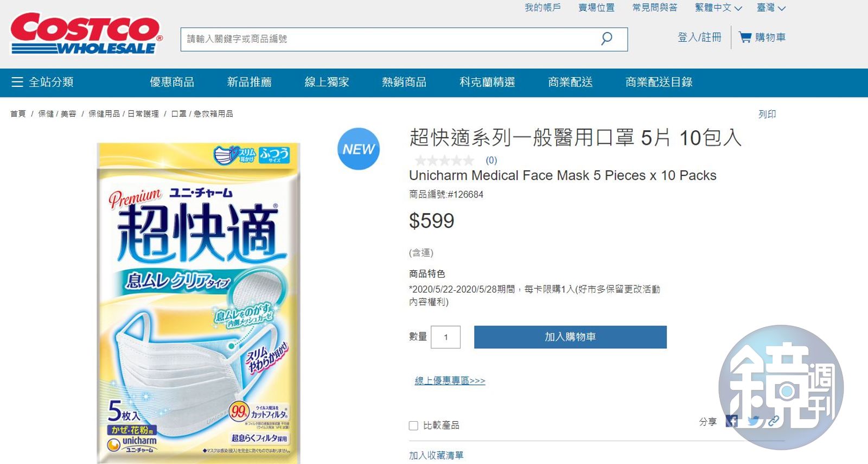
Task: Focus the 數量 quantity input field
Action: (445, 337)
